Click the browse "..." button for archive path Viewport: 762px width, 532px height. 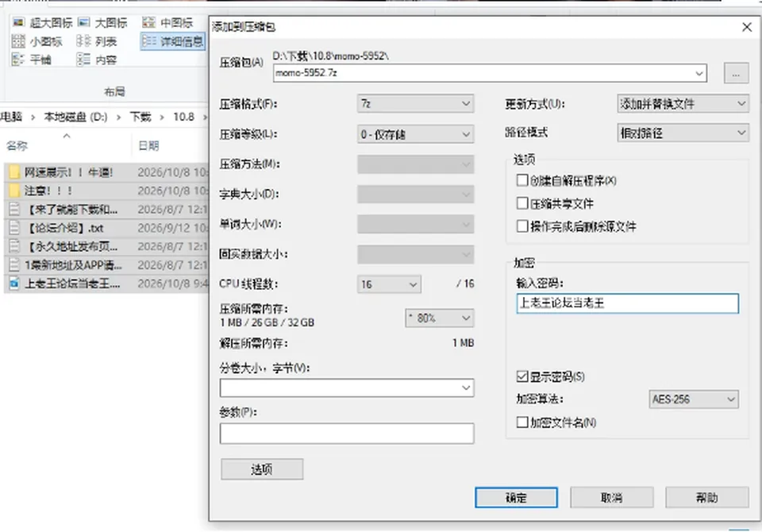[737, 73]
